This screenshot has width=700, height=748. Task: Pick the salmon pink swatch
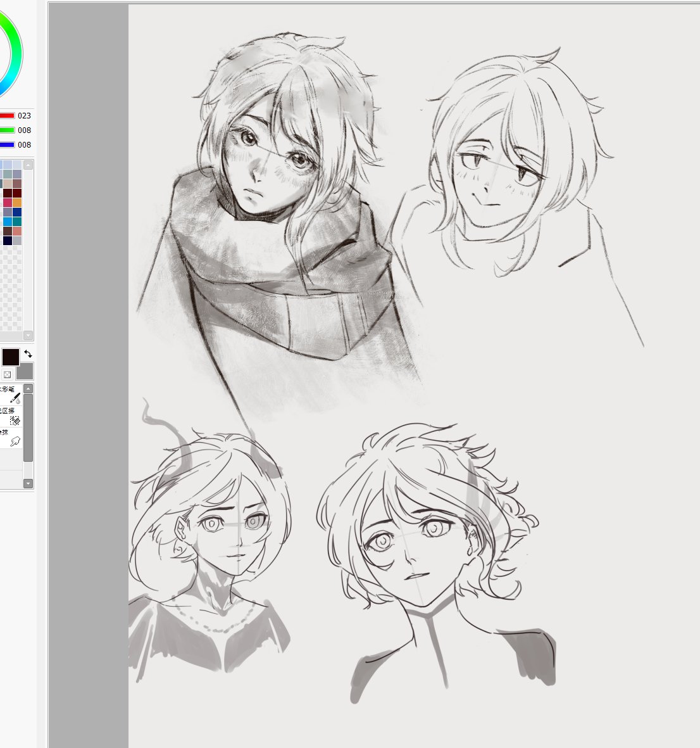pos(17,231)
